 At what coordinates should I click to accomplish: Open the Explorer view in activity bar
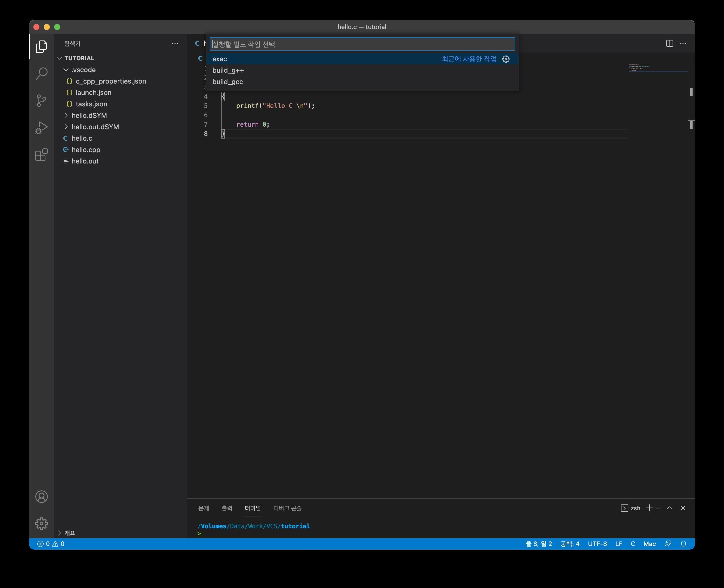41,46
